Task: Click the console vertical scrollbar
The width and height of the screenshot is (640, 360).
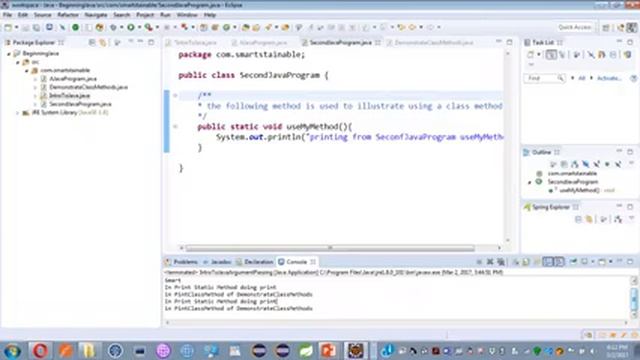Action: click(634, 298)
